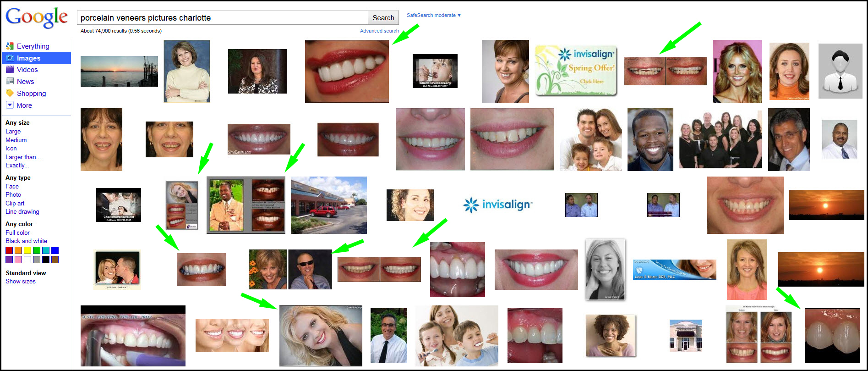Pick the pink color swatch

(18, 260)
